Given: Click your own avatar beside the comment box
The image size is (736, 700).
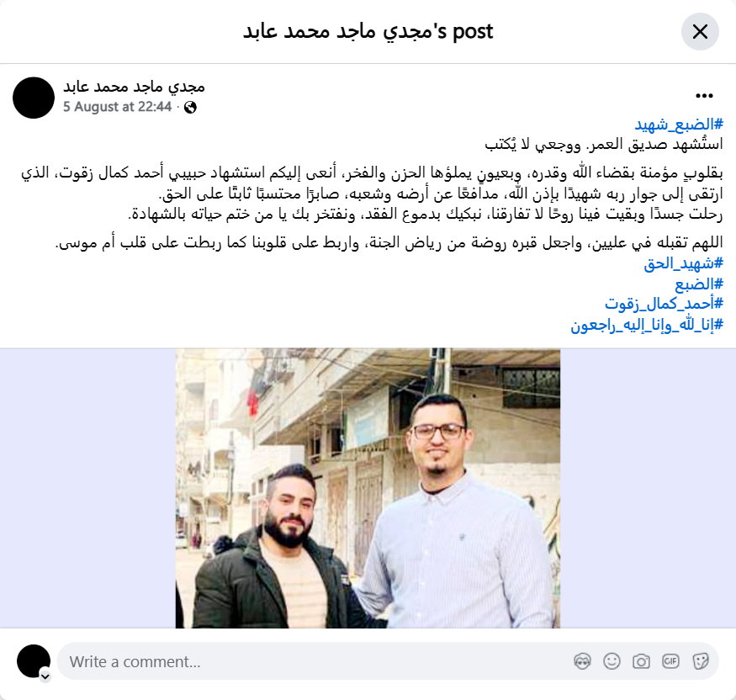Looking at the screenshot, I should coord(34,661).
